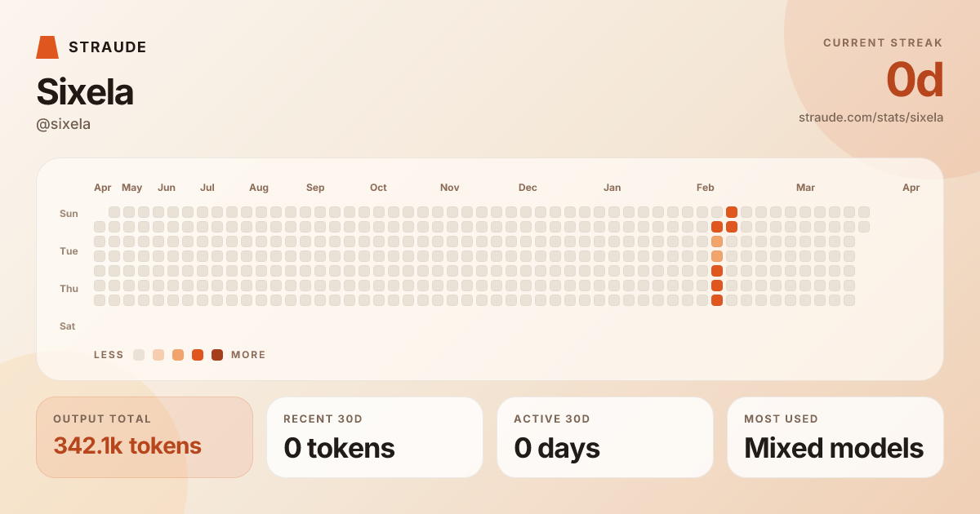The height and width of the screenshot is (514, 980).
Task: Click the medium orange legend swatch
Action: tap(178, 355)
